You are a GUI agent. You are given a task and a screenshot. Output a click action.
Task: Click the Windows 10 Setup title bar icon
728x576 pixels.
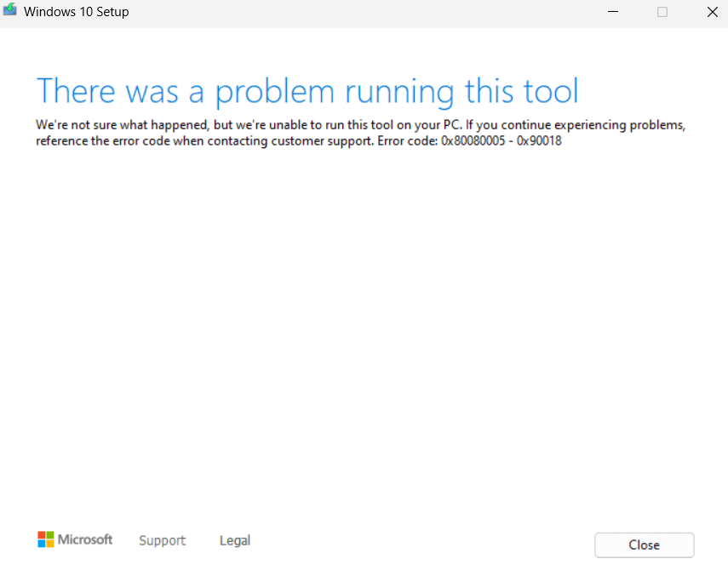pos(9,9)
